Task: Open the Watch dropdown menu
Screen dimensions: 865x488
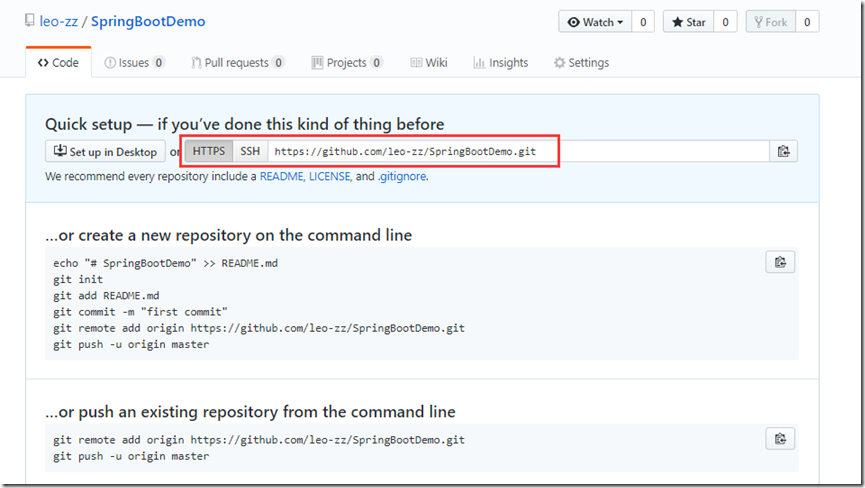Action: tap(595, 22)
